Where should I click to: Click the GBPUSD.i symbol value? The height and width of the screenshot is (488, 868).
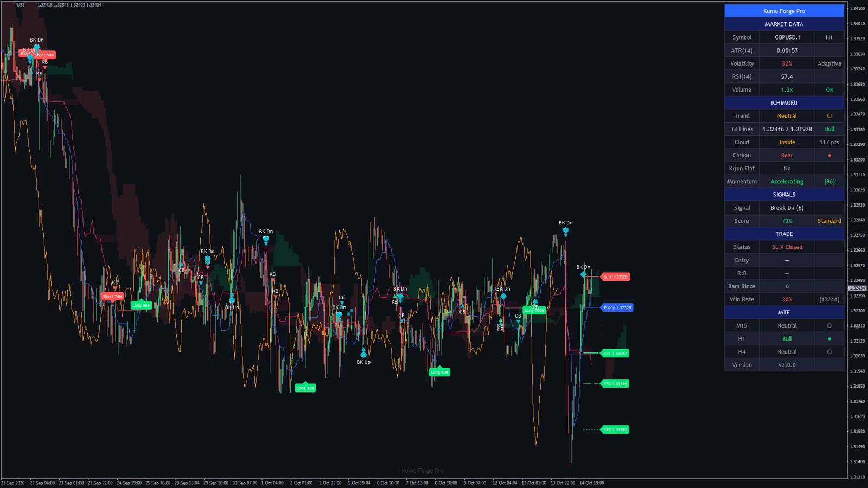pos(787,37)
